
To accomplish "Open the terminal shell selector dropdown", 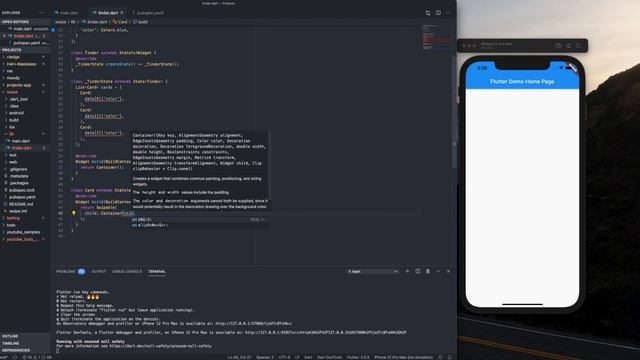I will pos(373,271).
